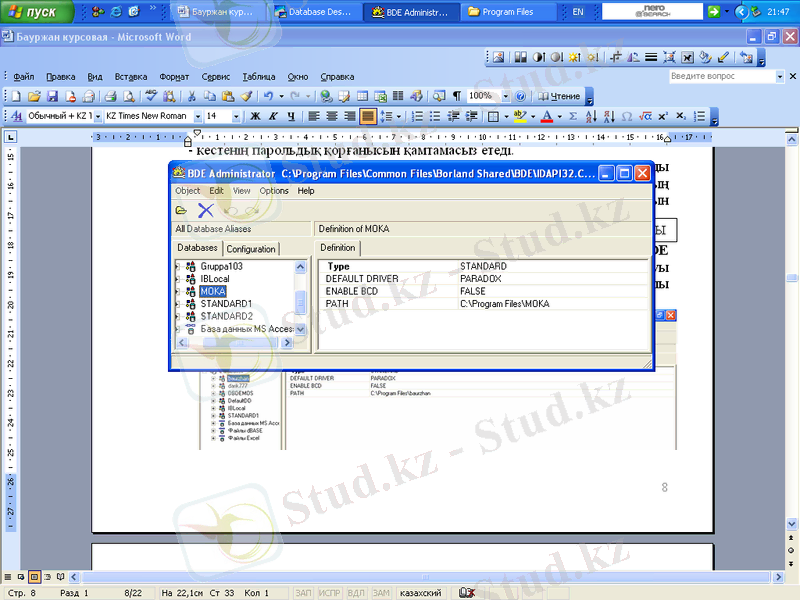The image size is (800, 600).
Task: Toggle center text alignment
Action: point(332,116)
